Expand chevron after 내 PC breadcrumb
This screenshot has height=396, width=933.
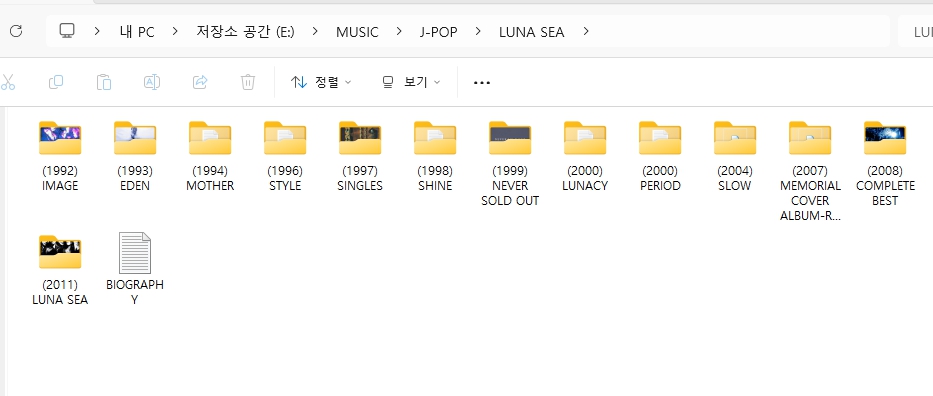[175, 32]
